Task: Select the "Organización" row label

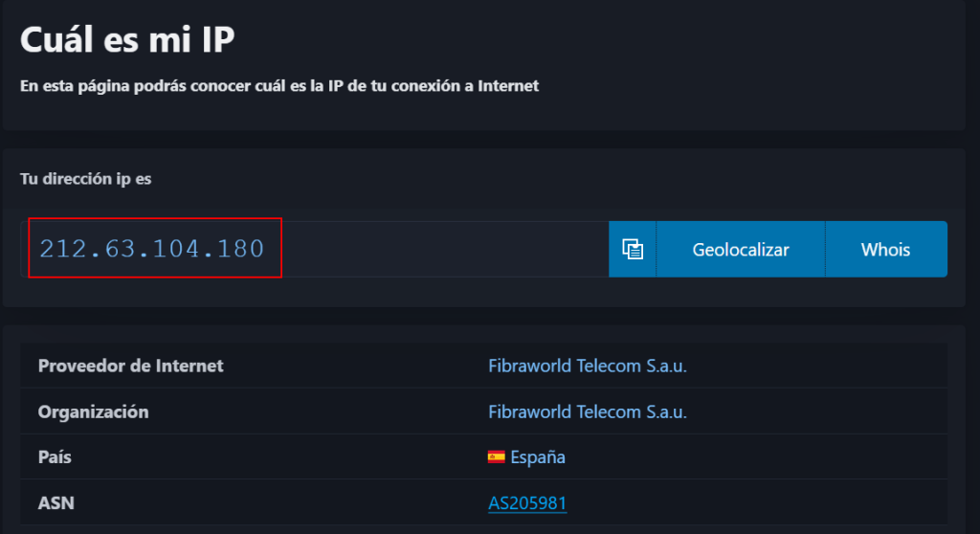Action: (x=93, y=412)
